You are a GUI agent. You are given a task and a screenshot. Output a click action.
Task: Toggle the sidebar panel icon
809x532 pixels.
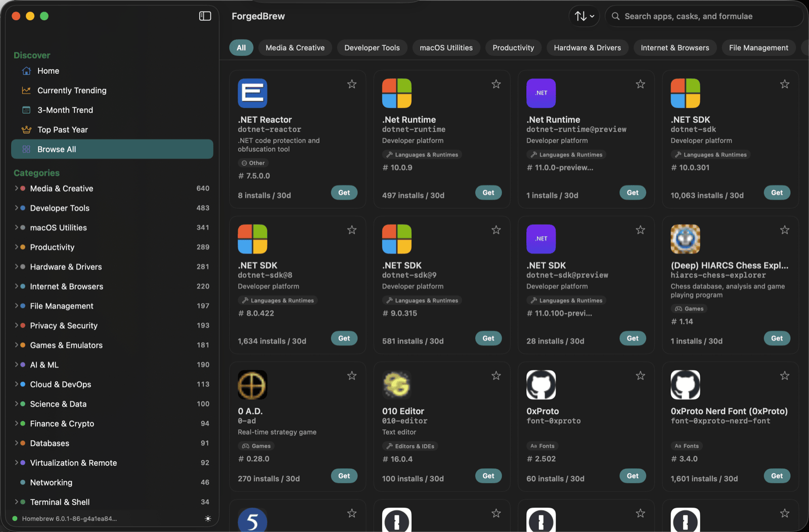205,16
